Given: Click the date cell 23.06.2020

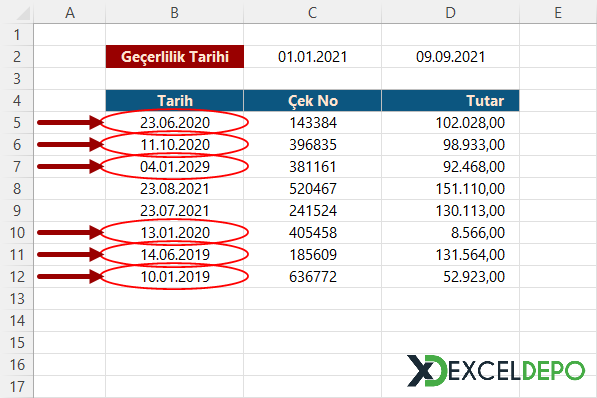Looking at the screenshot, I should (x=175, y=123).
